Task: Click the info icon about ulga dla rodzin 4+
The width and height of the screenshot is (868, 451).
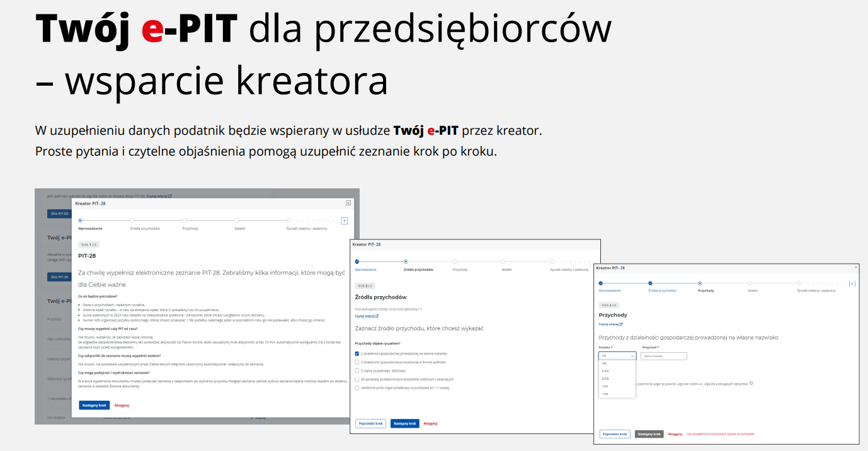Action: [x=752, y=384]
